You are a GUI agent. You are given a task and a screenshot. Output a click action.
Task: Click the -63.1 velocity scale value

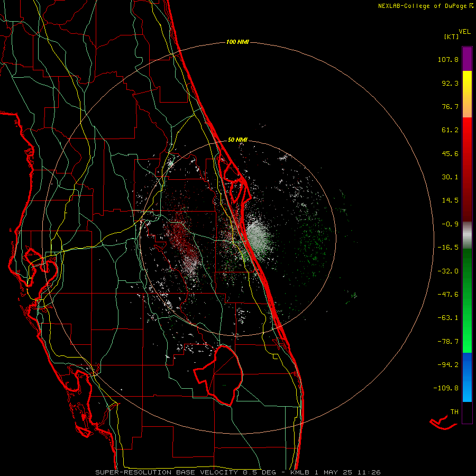(448, 318)
